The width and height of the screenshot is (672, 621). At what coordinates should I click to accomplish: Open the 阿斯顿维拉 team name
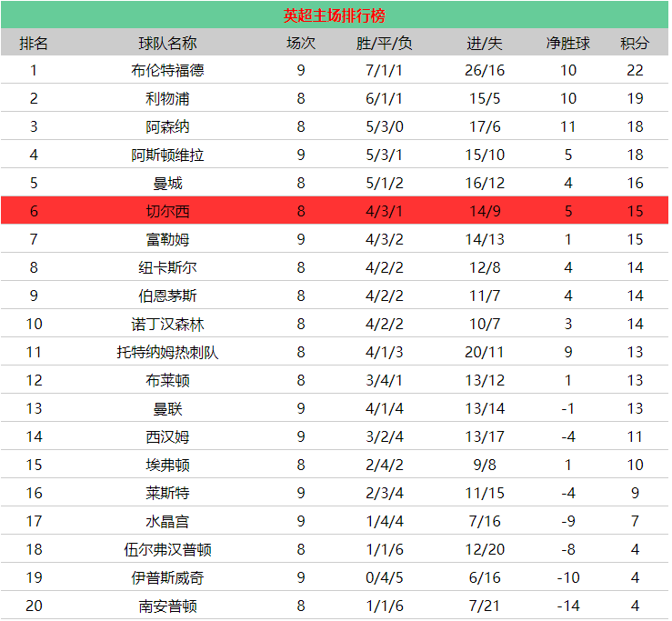(x=167, y=155)
